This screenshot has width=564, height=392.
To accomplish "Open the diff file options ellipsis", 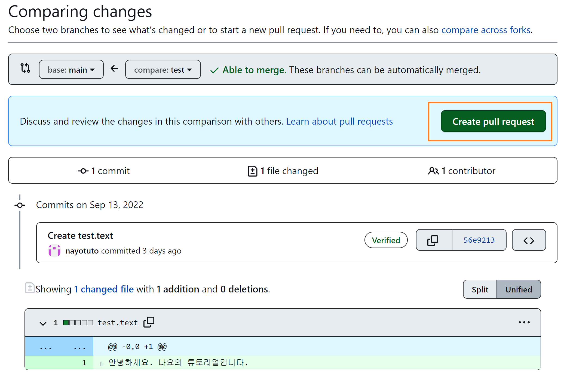I will (524, 322).
